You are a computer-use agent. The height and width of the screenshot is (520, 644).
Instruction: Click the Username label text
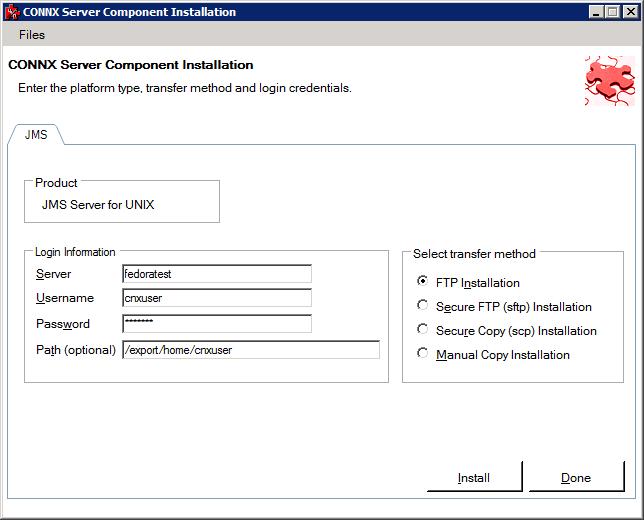pyautogui.click(x=64, y=298)
